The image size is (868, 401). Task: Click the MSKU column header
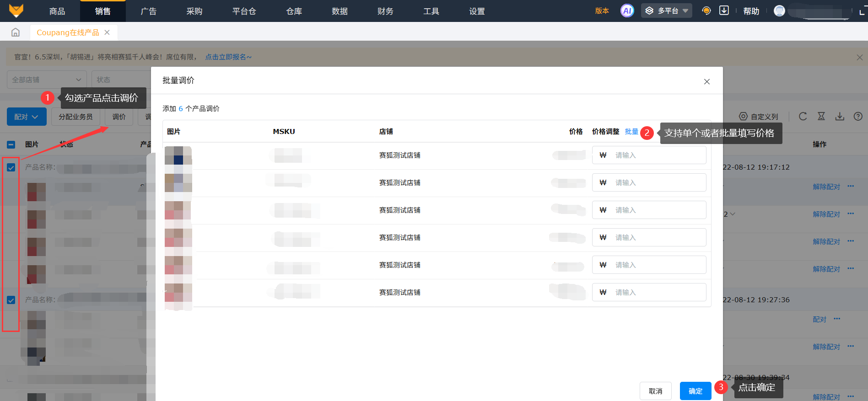pos(284,132)
